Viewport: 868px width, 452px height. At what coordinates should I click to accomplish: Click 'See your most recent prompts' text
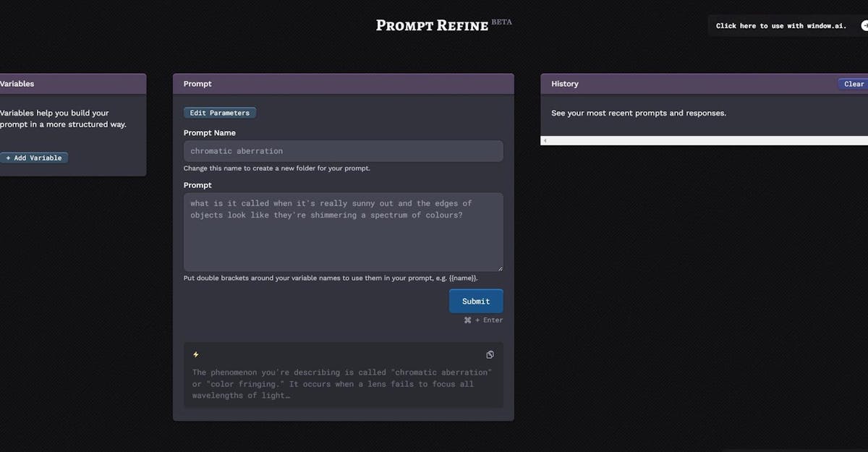coord(639,113)
